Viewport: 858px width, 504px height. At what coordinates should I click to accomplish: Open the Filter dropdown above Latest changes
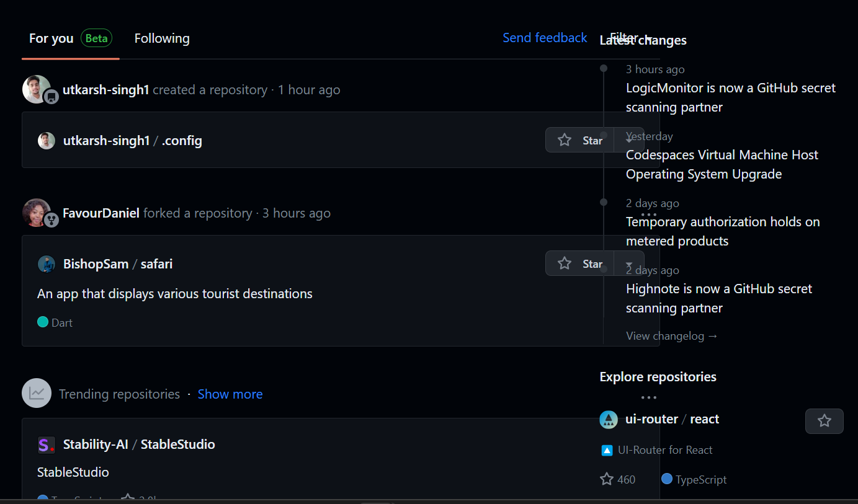(628, 37)
